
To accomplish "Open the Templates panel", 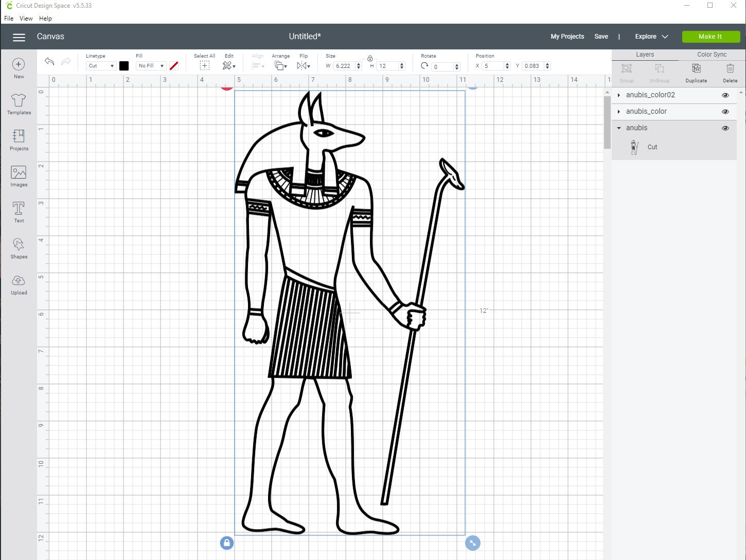I will coord(19,104).
